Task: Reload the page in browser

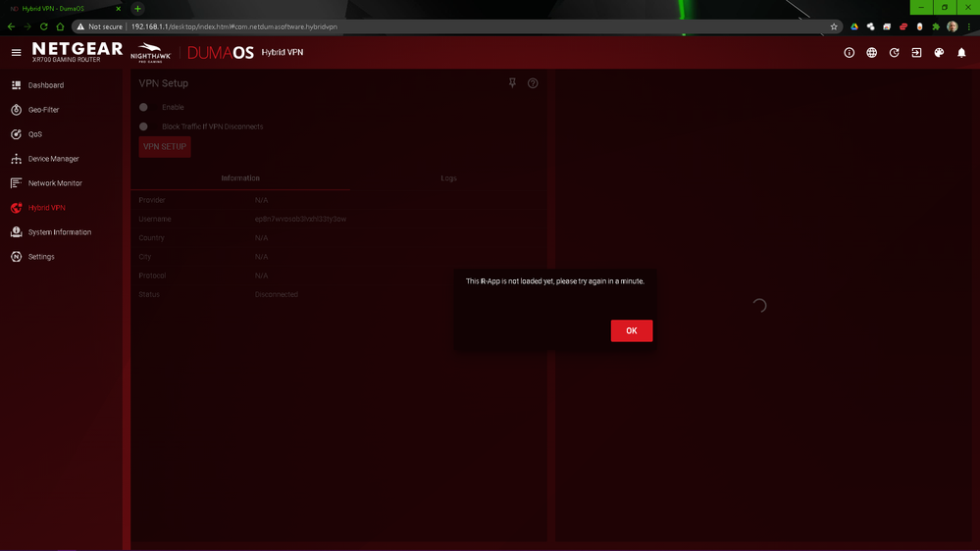Action: click(44, 26)
